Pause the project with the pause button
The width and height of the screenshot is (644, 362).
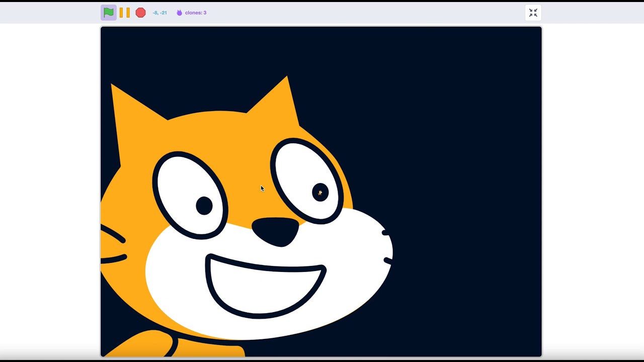[x=124, y=13]
